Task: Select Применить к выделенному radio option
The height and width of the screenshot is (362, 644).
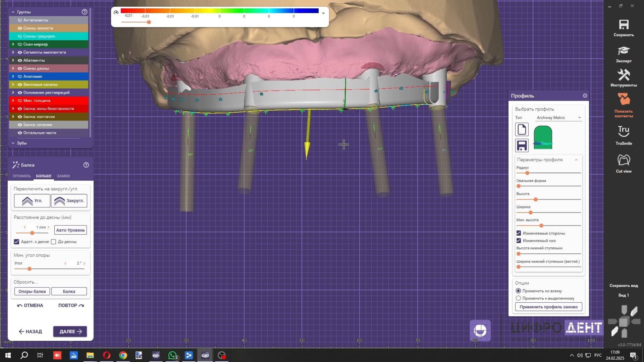Action: point(518,298)
